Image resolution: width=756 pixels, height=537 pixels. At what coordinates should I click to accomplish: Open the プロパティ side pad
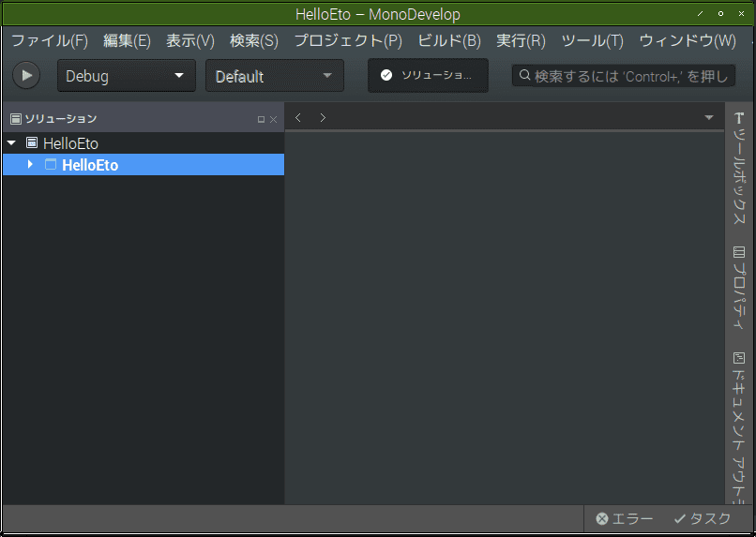(x=739, y=288)
